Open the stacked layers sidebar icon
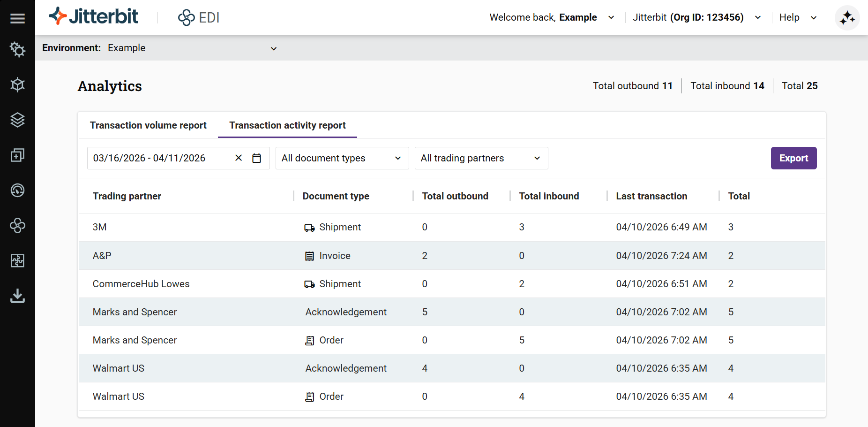 tap(17, 120)
